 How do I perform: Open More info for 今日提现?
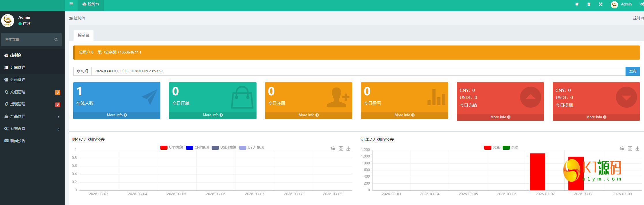pos(596,117)
